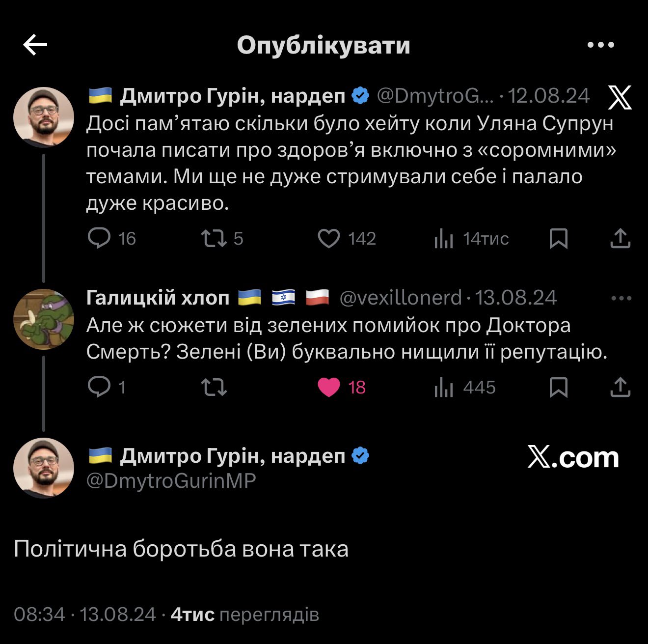Open the three-dot menu in the header

click(601, 45)
